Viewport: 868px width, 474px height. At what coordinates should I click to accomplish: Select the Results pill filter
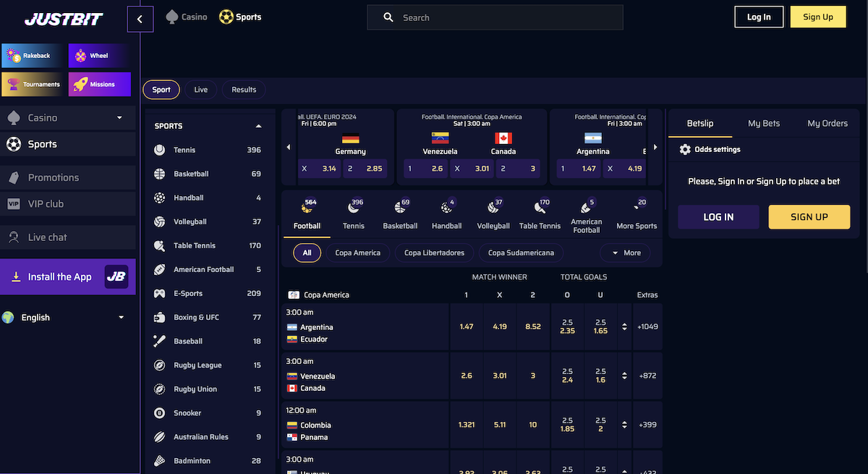(244, 90)
